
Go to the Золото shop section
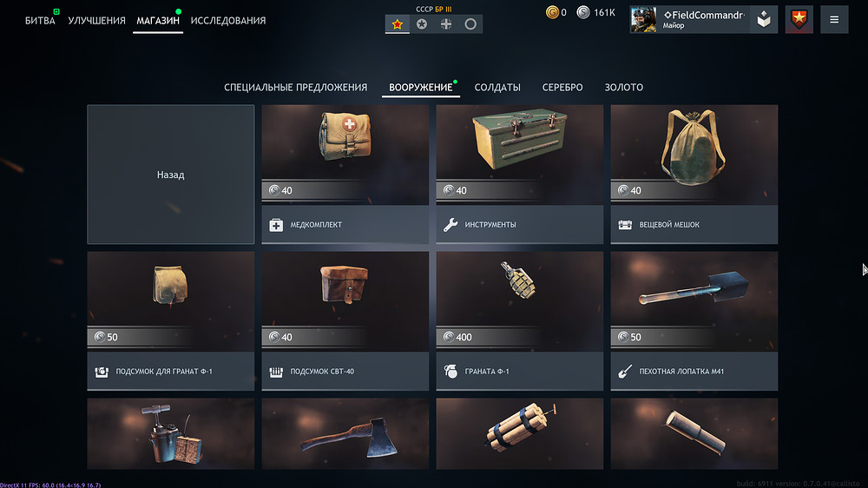[624, 88]
